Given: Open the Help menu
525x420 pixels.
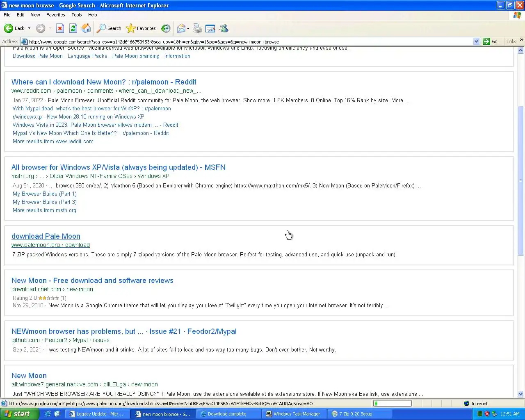Looking at the screenshot, I should (x=93, y=15).
